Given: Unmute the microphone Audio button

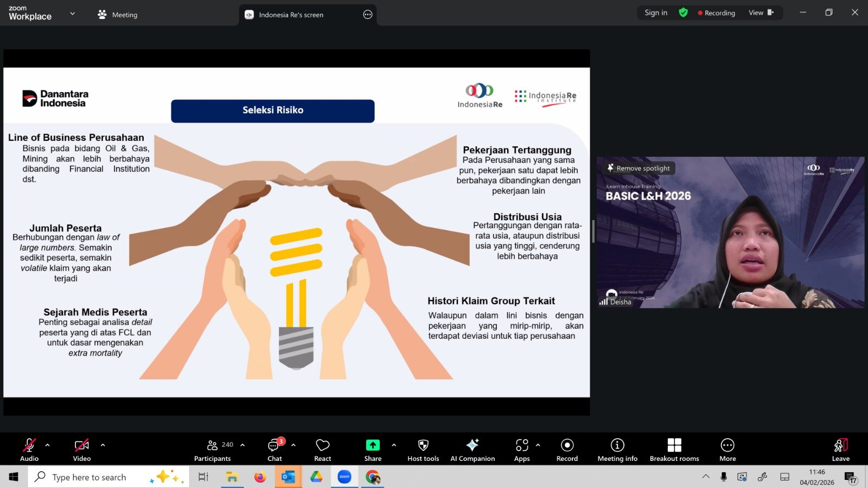Looking at the screenshot, I should (29, 450).
